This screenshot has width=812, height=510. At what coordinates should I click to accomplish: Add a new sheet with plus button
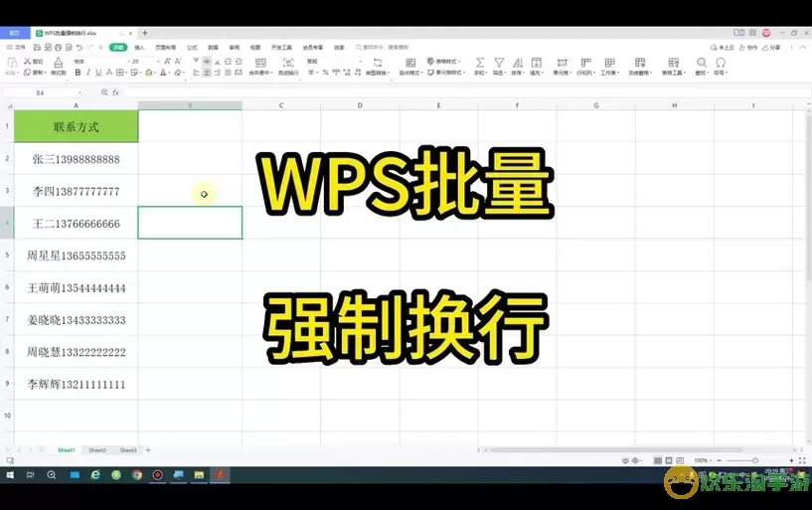click(148, 450)
